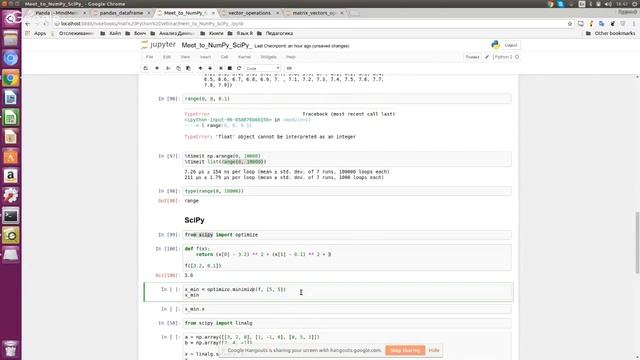Switch to the Panda - MindMeister tab

pos(56,13)
